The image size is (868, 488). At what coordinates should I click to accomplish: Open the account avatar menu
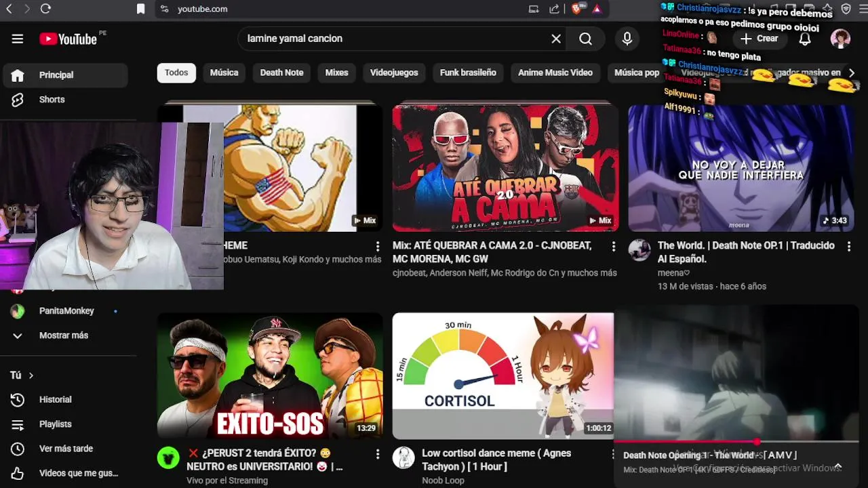pos(840,39)
